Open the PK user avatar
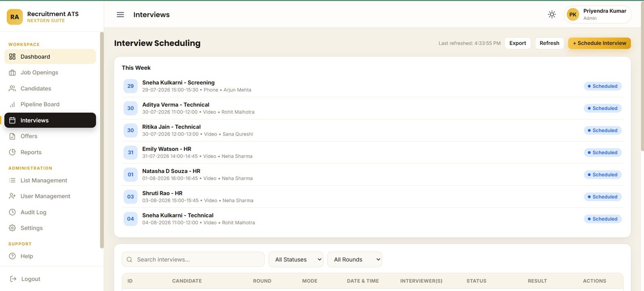This screenshot has height=291, width=644. tap(573, 14)
